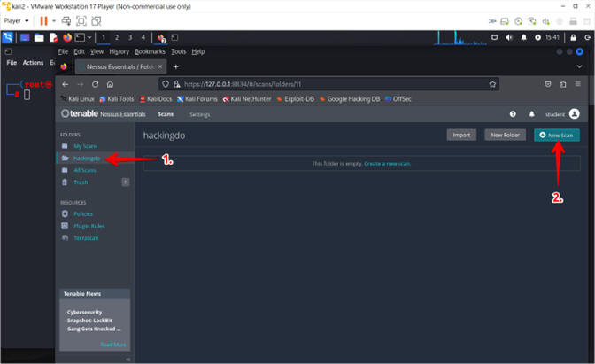Screen dimensions: 595x364
Task: Open the Firefox Edit menu
Action: pos(79,51)
